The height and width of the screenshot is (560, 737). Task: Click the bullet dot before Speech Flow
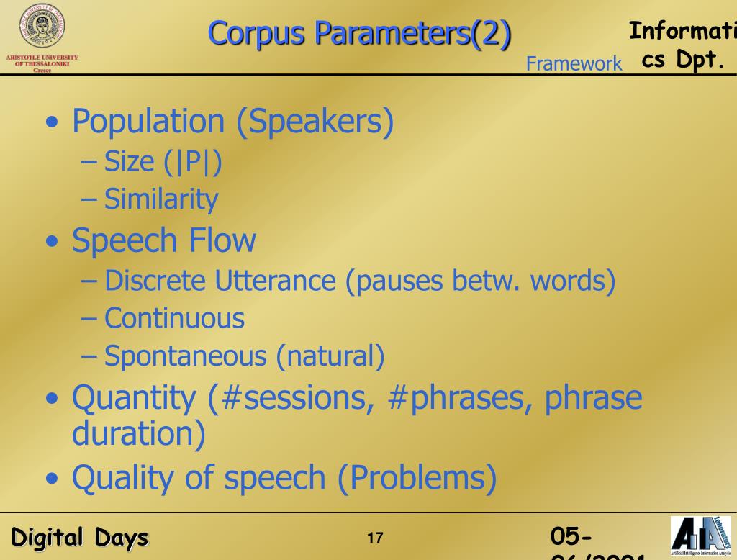(x=52, y=242)
